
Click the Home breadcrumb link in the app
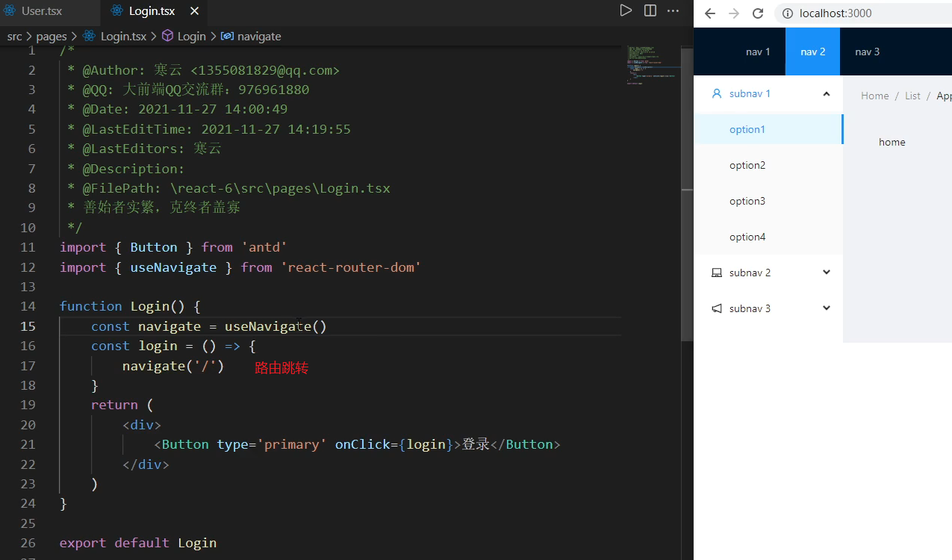(874, 95)
